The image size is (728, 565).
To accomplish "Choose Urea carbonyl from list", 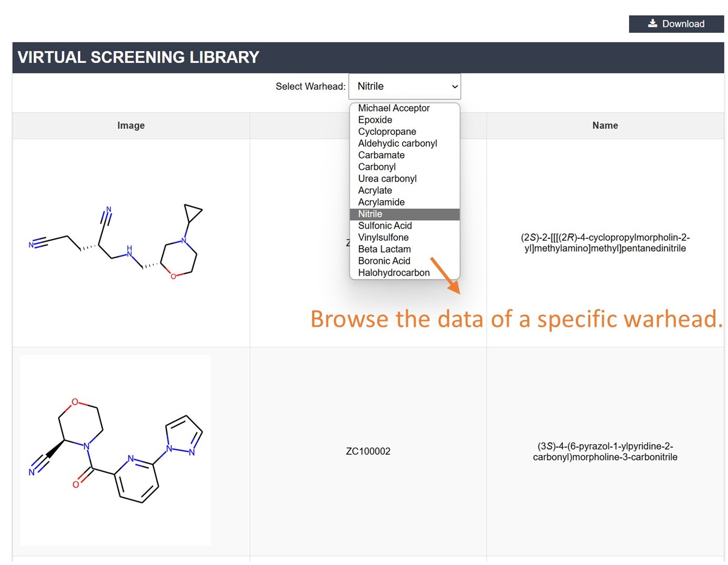I will tap(387, 178).
